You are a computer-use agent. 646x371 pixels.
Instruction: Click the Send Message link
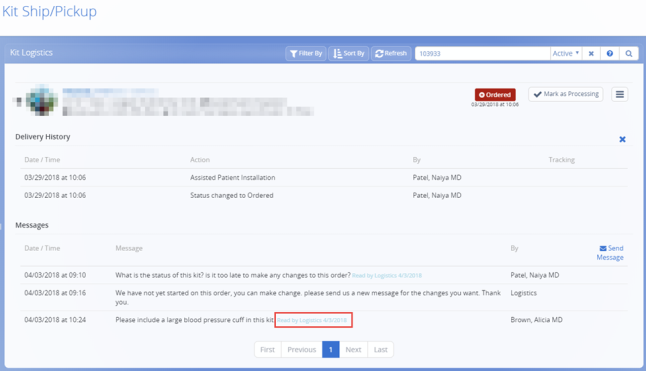pos(610,253)
